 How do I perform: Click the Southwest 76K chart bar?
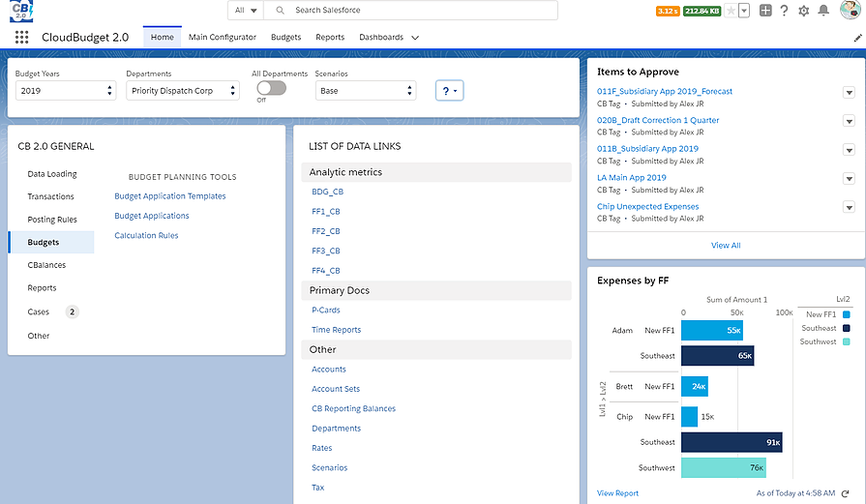(x=723, y=468)
